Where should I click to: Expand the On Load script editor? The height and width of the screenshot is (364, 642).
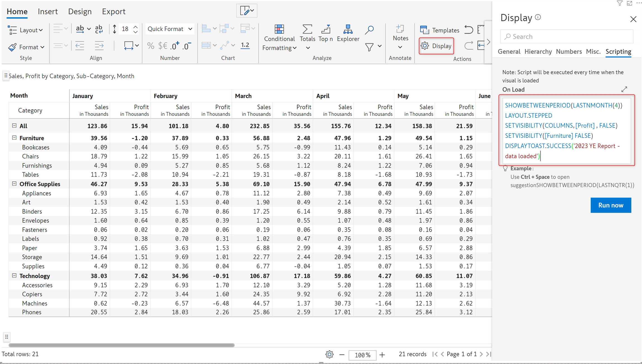coord(624,89)
